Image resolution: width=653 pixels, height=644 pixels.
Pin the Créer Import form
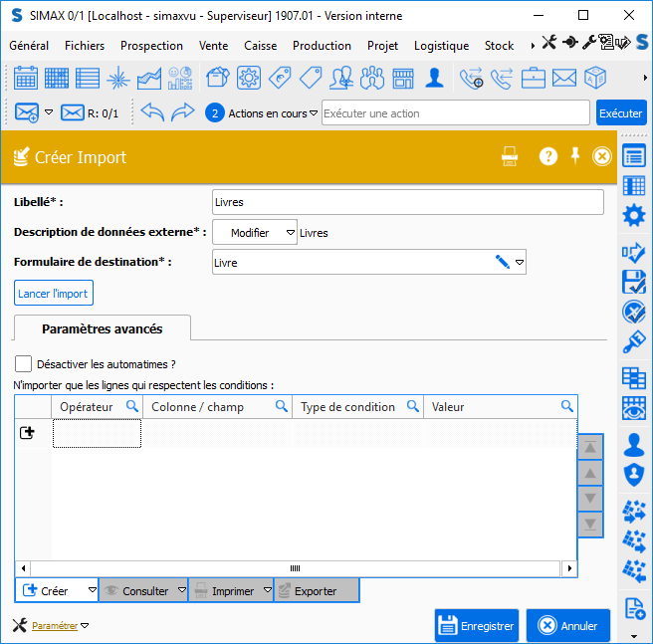[574, 156]
